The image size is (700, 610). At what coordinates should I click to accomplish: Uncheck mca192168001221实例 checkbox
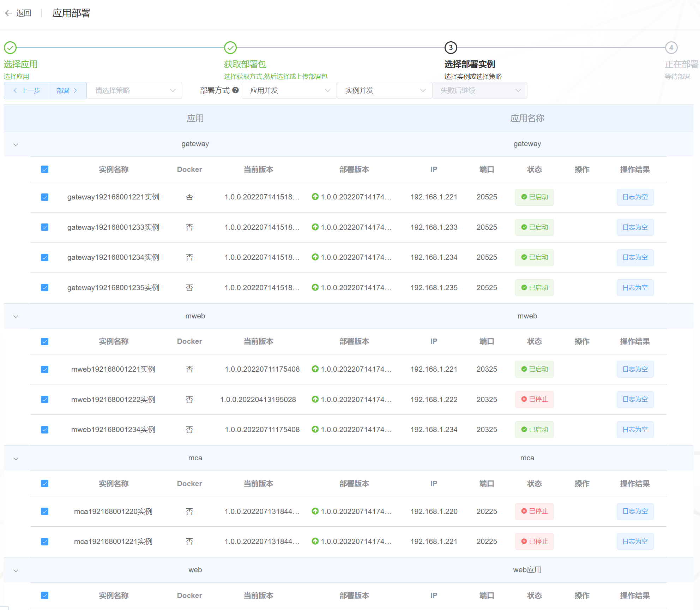[44, 542]
